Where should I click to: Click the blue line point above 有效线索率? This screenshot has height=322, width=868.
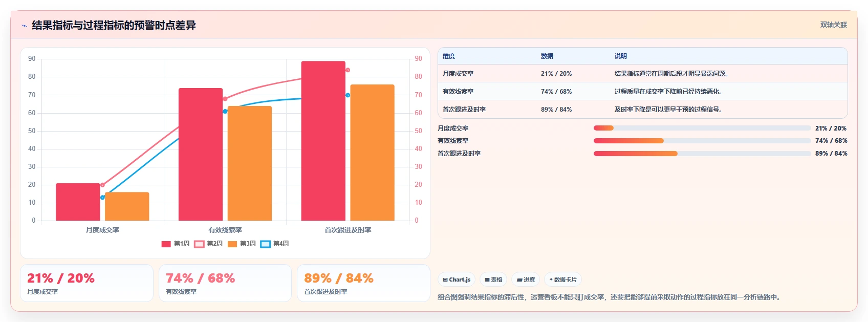coord(225,111)
